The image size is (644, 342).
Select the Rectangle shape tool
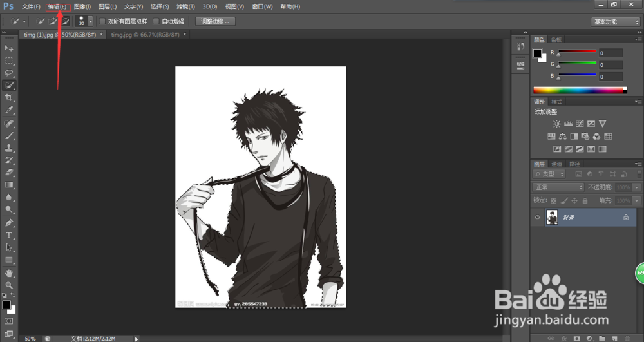tap(8, 260)
